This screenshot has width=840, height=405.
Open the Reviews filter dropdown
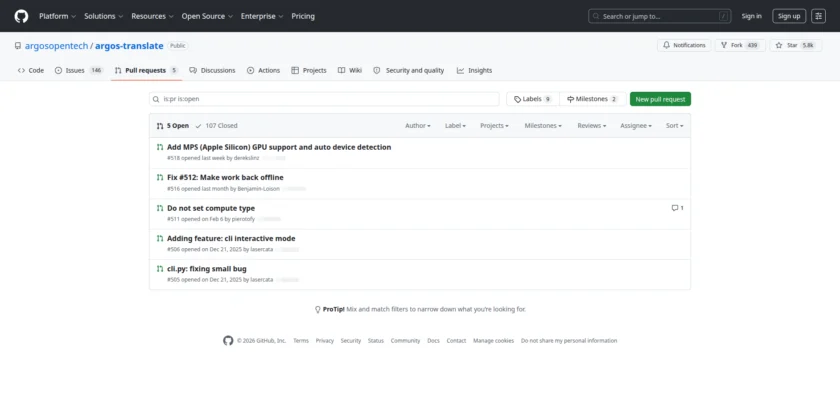[x=592, y=126]
